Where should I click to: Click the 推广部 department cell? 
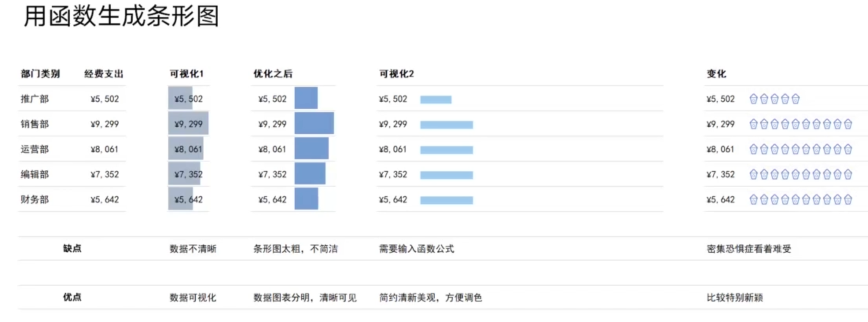[35, 99]
